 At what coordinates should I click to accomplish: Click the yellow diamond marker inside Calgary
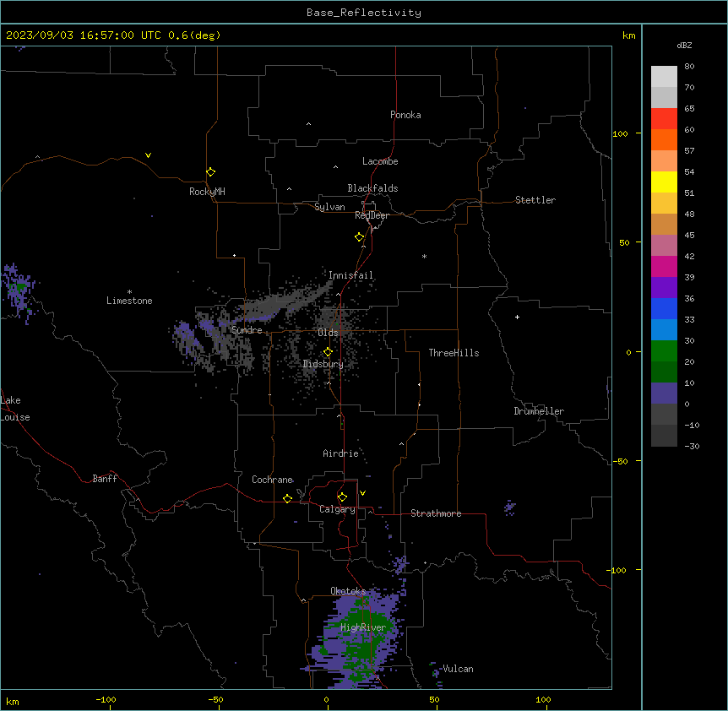[342, 497]
